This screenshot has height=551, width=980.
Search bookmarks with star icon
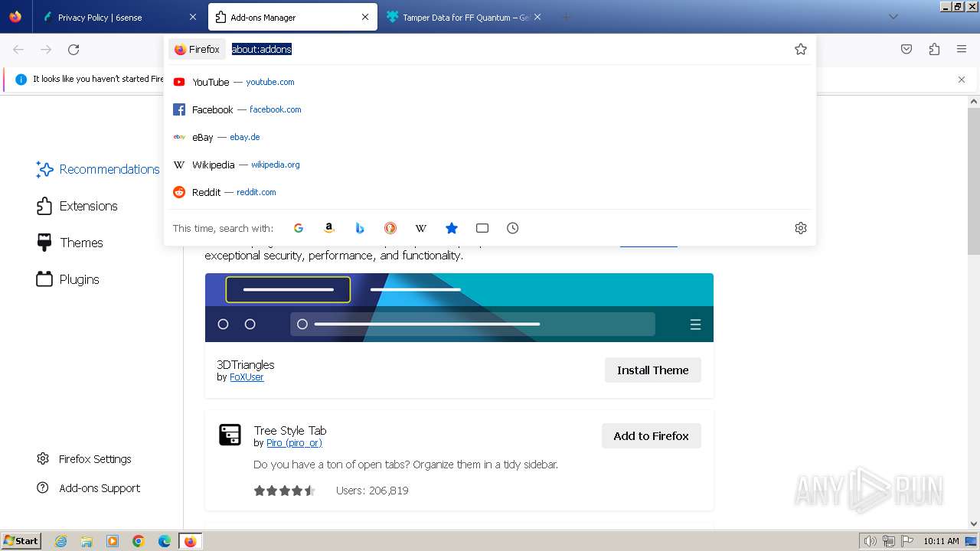452,228
